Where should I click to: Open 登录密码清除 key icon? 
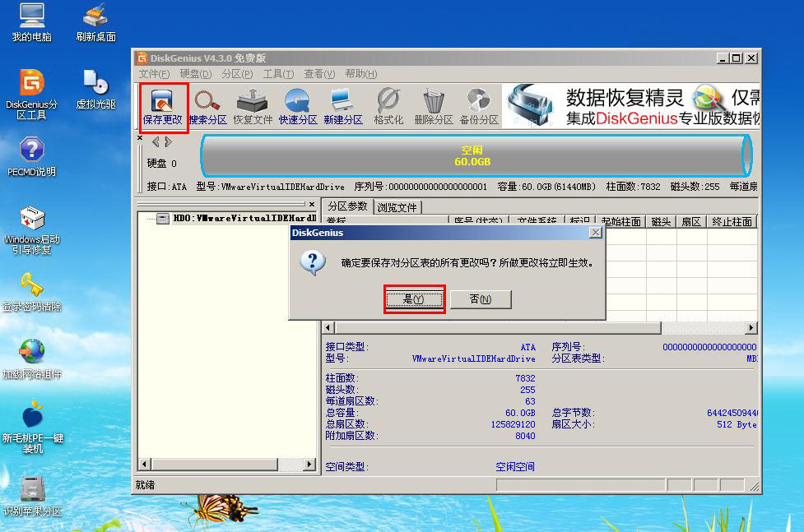coord(32,292)
